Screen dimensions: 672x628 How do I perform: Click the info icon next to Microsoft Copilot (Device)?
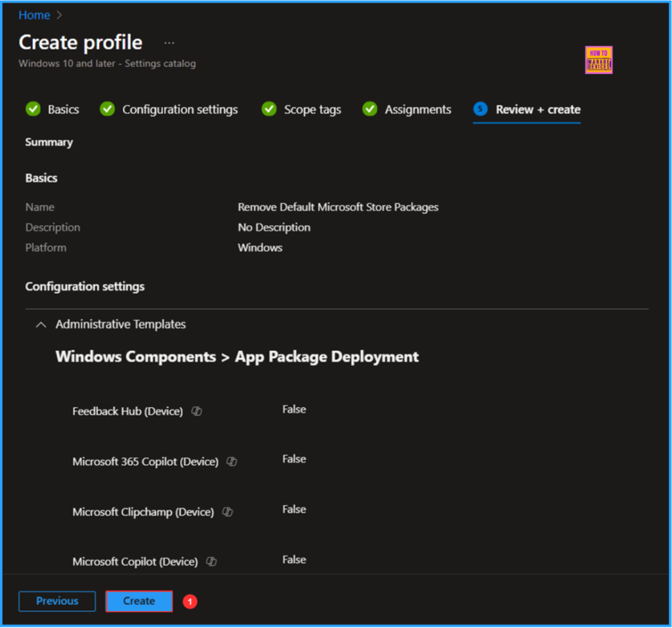pyautogui.click(x=211, y=562)
